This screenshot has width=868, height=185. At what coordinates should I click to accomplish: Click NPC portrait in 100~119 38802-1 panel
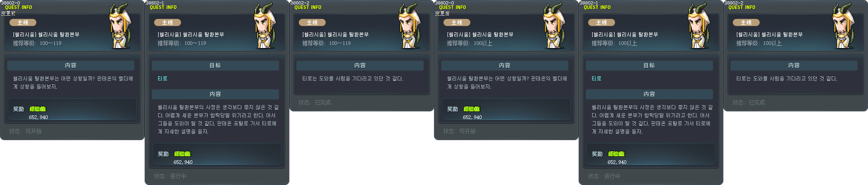pyautogui.click(x=265, y=26)
